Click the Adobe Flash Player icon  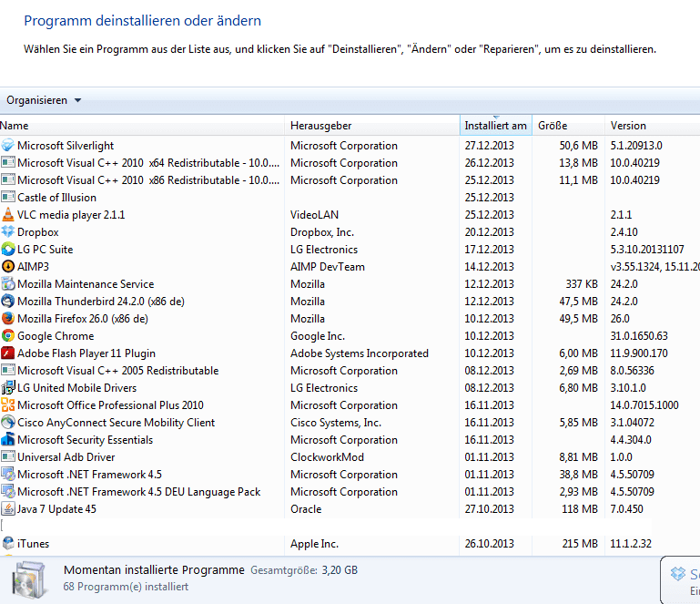point(8,353)
